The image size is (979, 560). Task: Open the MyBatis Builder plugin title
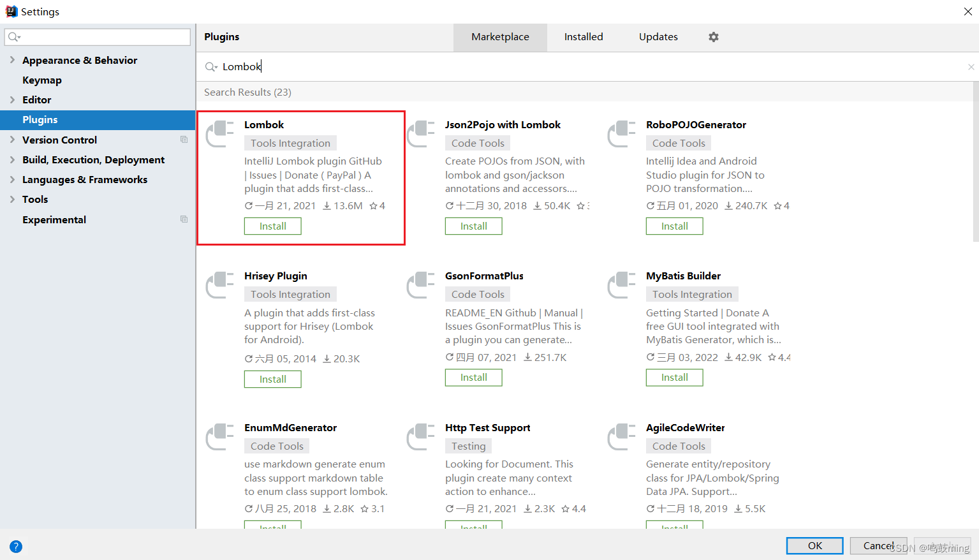pos(683,276)
